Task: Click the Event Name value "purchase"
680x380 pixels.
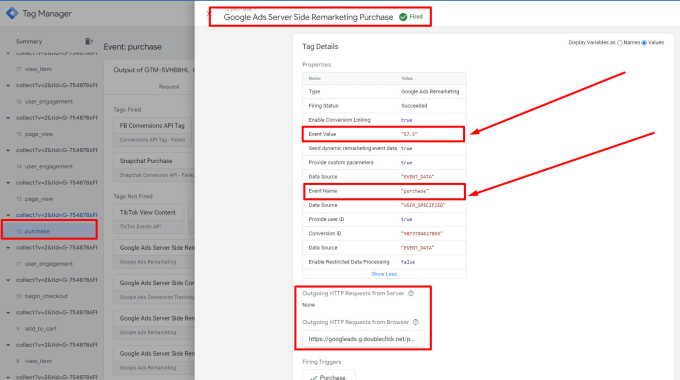Action: (x=415, y=191)
